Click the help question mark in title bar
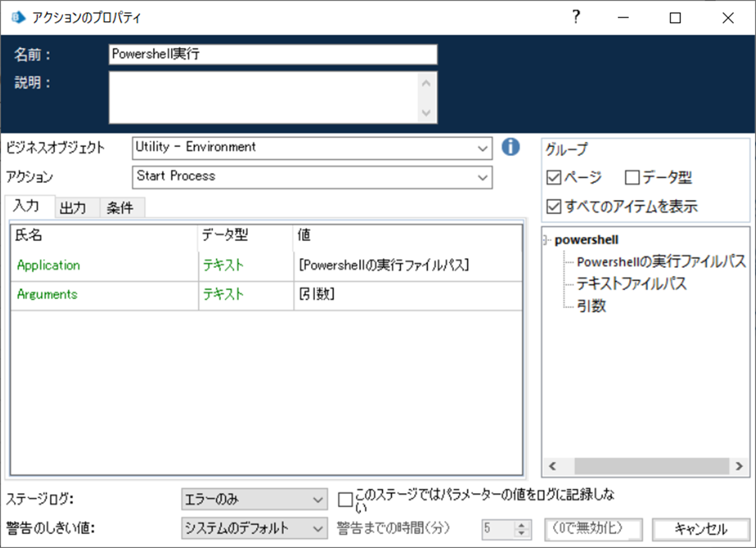 point(576,17)
